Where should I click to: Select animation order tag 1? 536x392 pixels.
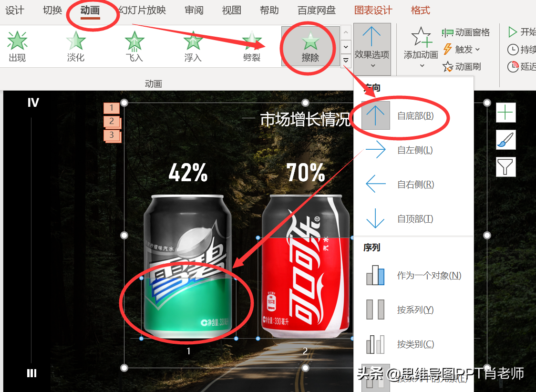tap(112, 108)
